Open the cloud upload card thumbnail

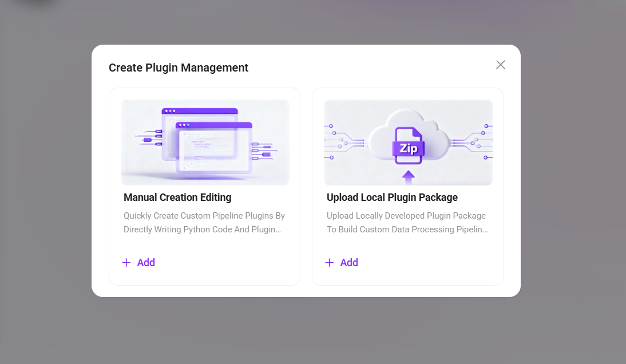point(408,143)
